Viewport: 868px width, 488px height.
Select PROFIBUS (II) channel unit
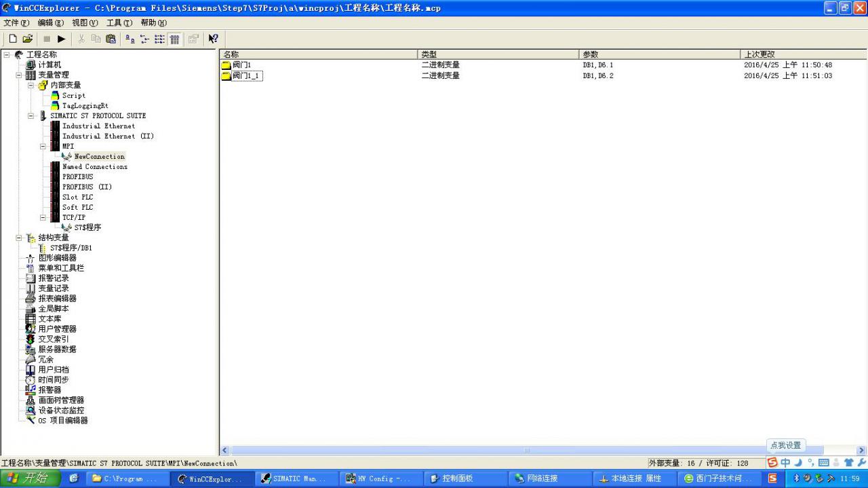click(87, 187)
